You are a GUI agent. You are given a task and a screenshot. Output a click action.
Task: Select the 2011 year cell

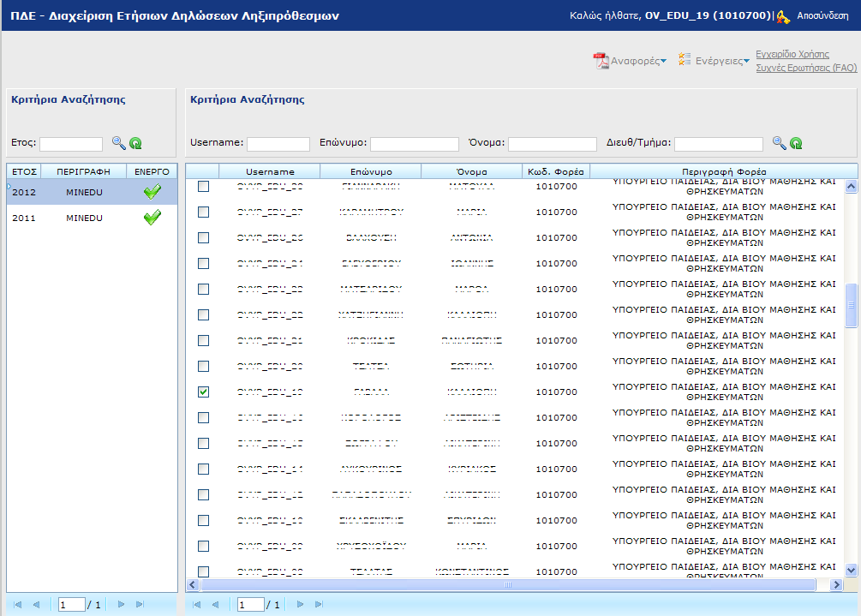point(24,218)
